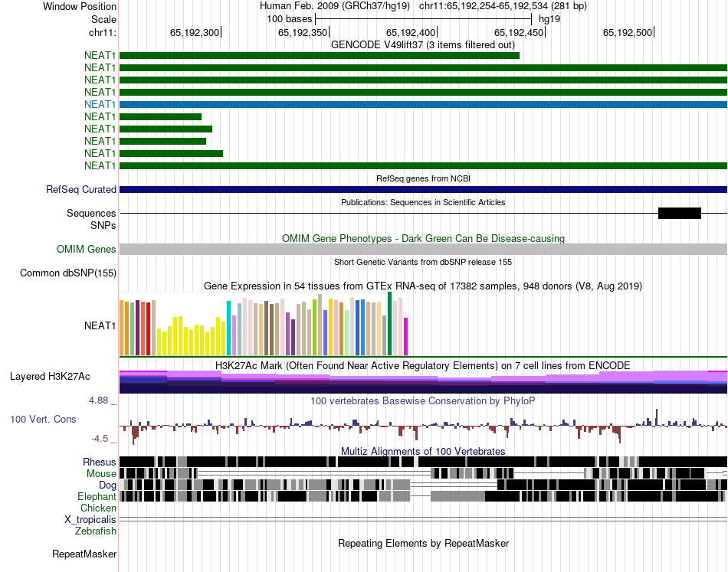
Task: Click the 'Scale' track label
Action: [x=103, y=19]
